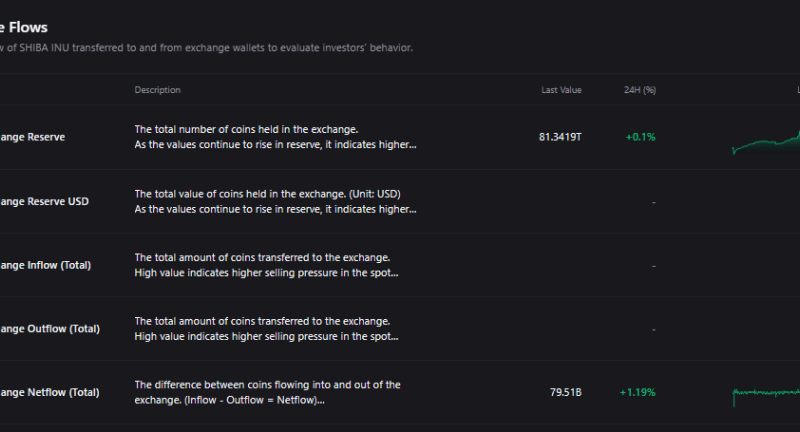
Task: Sort by the Last Value column header
Action: [561, 90]
